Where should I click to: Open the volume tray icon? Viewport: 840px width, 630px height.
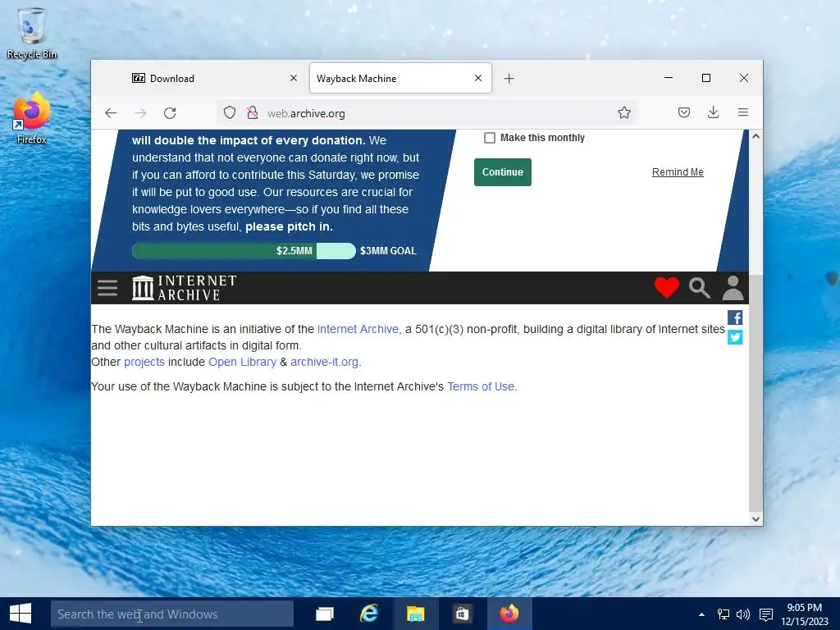point(743,614)
